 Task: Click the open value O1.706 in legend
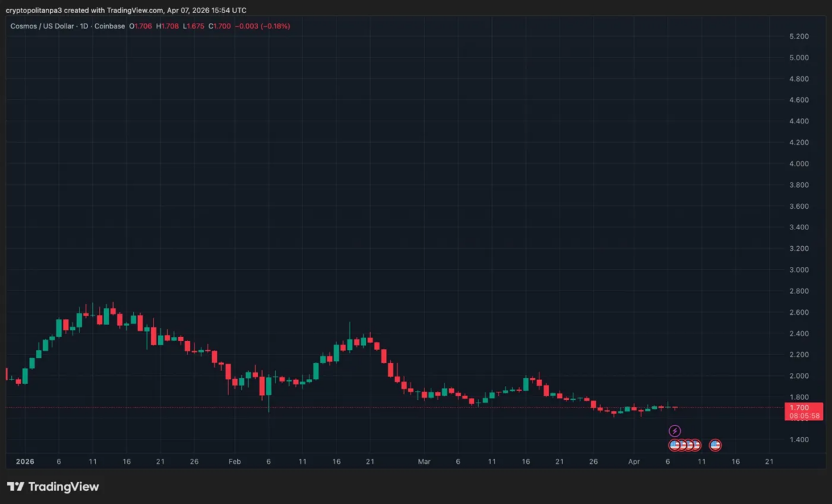tap(140, 26)
